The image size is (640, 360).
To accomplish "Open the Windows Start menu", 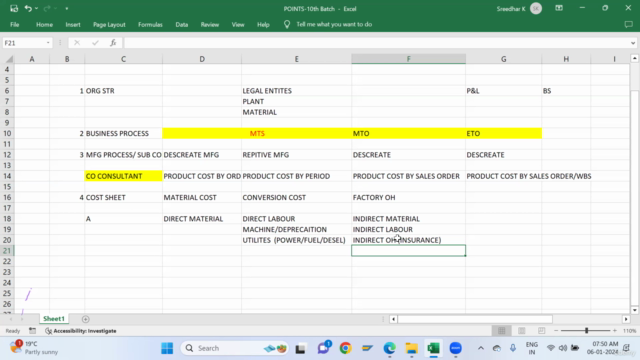I will (x=167, y=348).
